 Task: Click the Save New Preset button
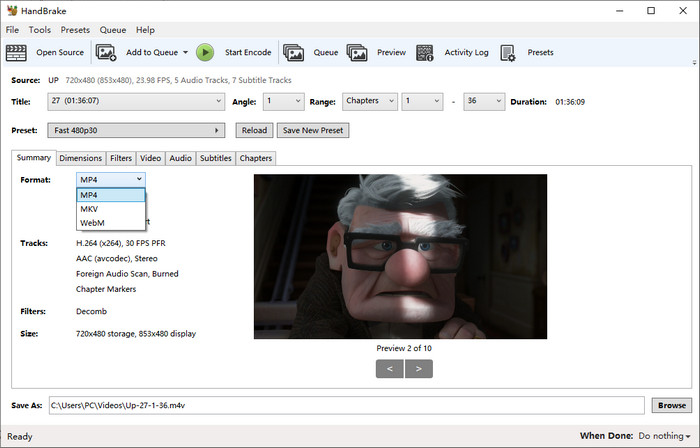pyautogui.click(x=313, y=130)
